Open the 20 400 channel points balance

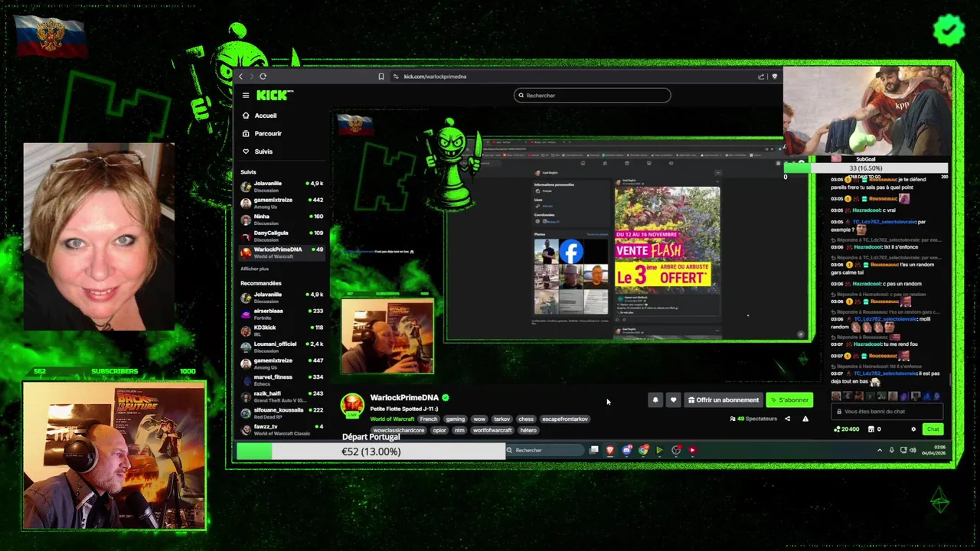846,429
